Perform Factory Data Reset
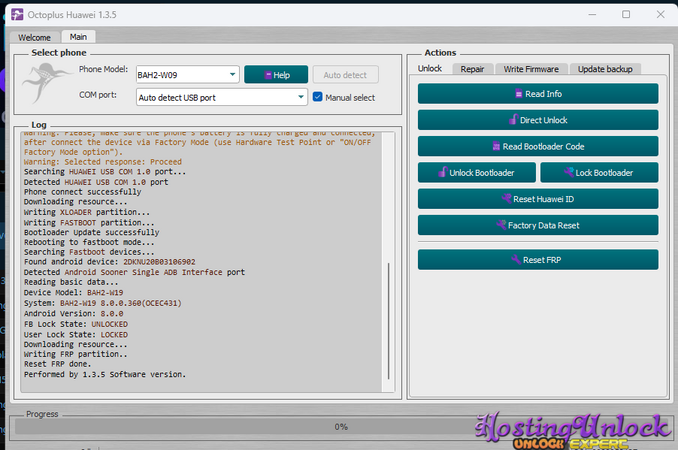 538,225
